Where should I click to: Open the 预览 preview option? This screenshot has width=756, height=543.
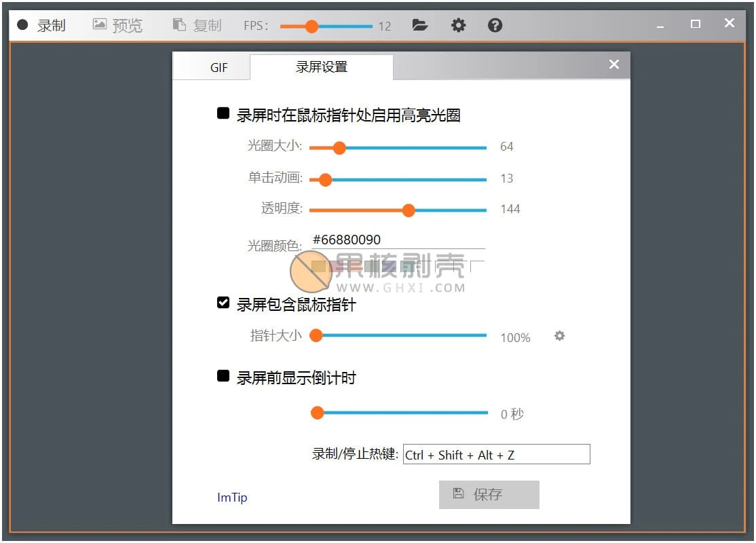[117, 26]
